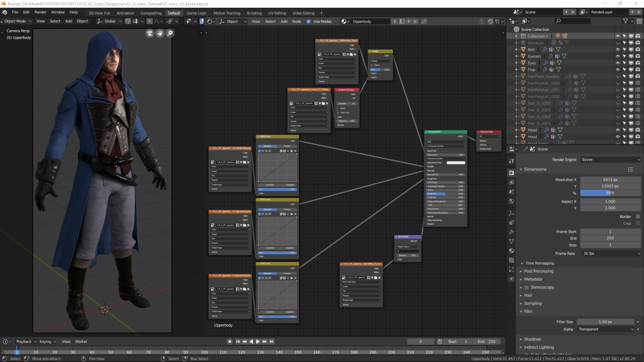644x362 pixels.
Task: Enable the Border checkbox
Action: pos(638,217)
